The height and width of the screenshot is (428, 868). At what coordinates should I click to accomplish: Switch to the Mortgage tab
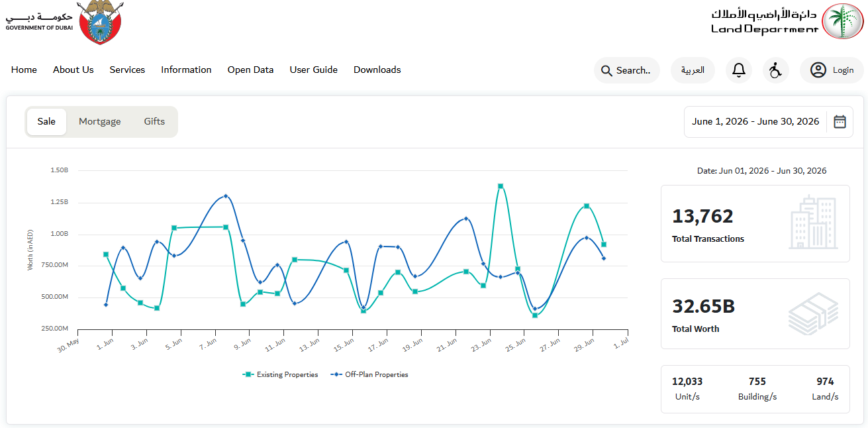pyautogui.click(x=100, y=122)
